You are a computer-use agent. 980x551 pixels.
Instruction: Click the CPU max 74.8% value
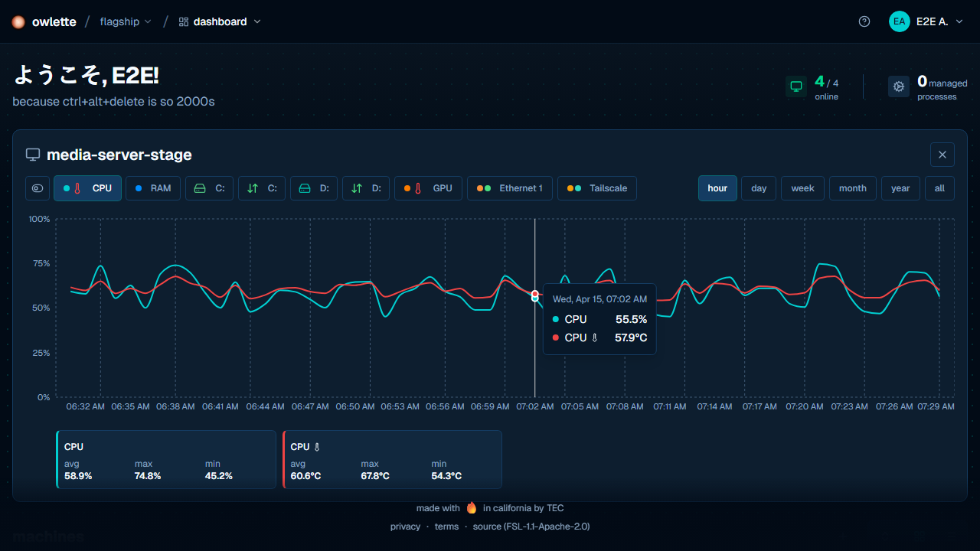[x=149, y=476]
